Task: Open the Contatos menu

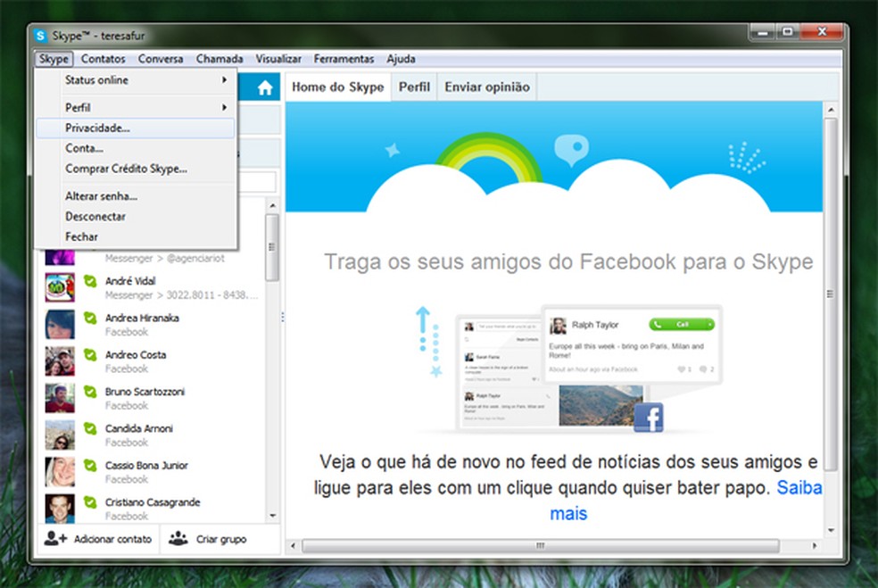Action: (103, 59)
